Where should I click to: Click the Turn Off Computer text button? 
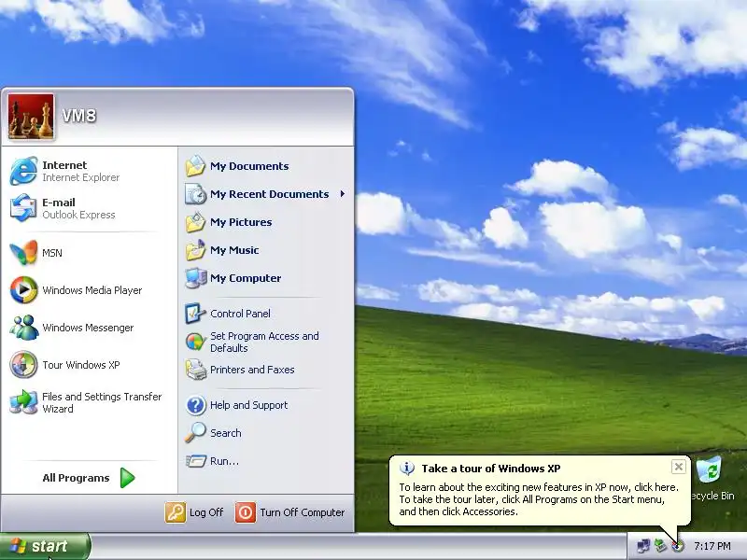tap(302, 512)
